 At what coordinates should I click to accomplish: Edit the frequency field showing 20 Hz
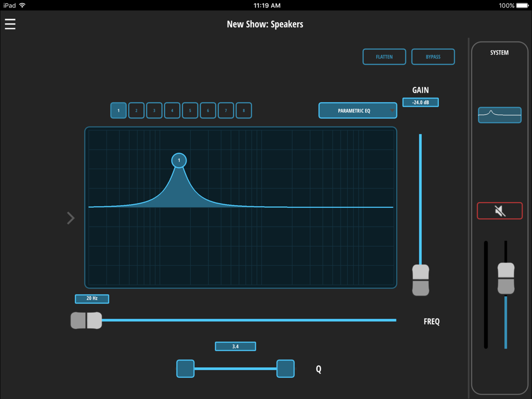(91, 298)
